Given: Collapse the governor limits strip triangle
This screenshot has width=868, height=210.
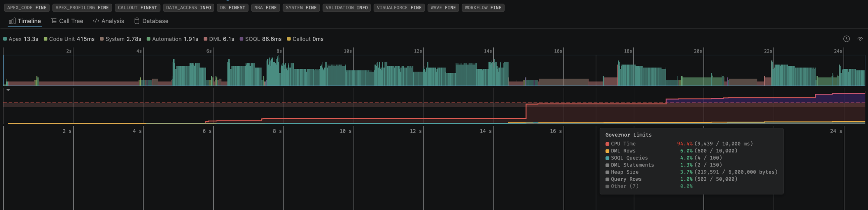Looking at the screenshot, I should tap(8, 89).
